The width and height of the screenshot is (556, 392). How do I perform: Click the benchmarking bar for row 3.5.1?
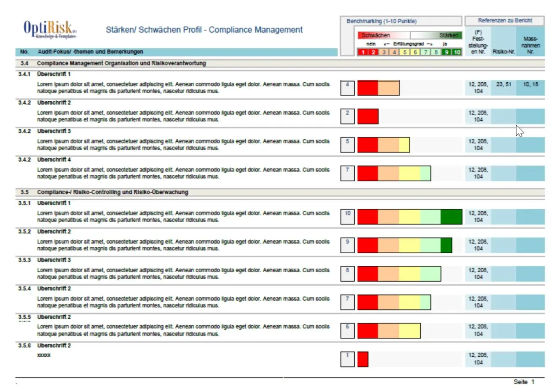tap(409, 216)
